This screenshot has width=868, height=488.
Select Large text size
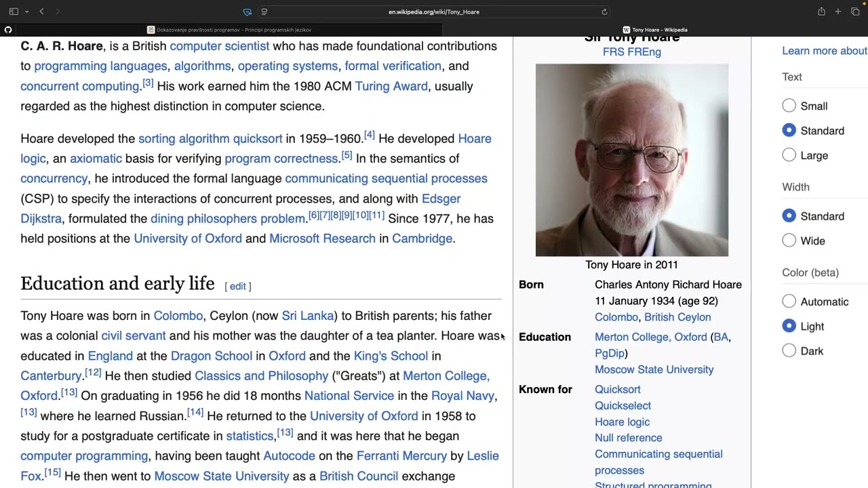[x=789, y=155]
